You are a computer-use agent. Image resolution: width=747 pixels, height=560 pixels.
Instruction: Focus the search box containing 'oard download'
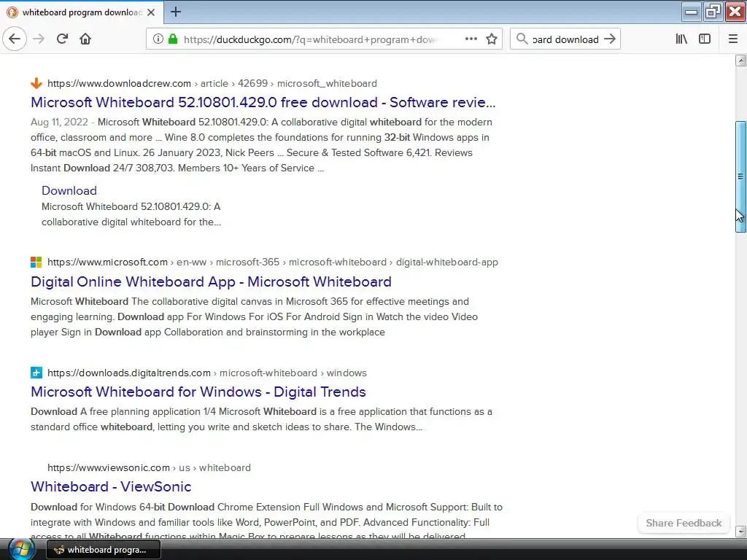(565, 39)
